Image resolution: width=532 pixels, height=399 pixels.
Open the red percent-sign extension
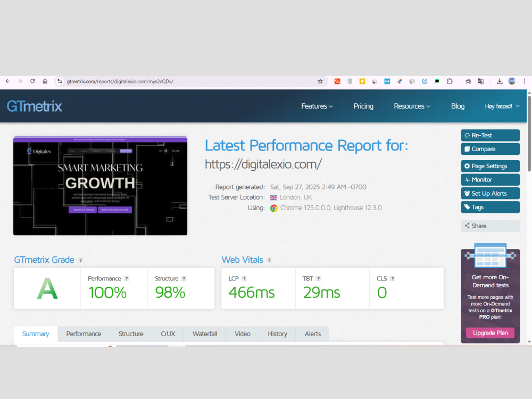point(337,81)
